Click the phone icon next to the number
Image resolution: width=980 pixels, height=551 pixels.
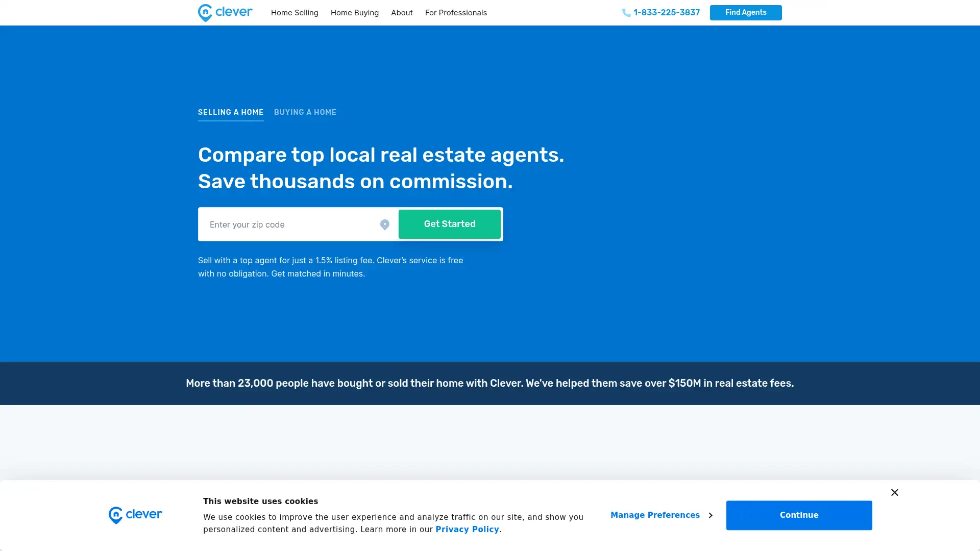coord(625,12)
